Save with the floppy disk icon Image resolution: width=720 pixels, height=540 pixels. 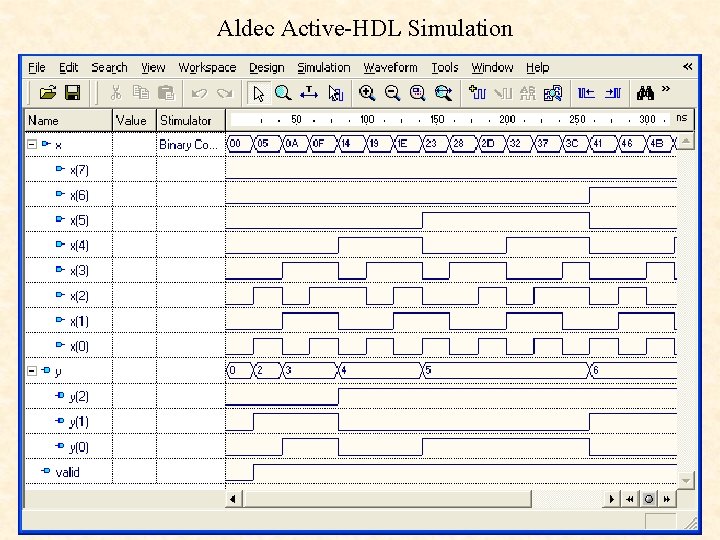pos(73,93)
